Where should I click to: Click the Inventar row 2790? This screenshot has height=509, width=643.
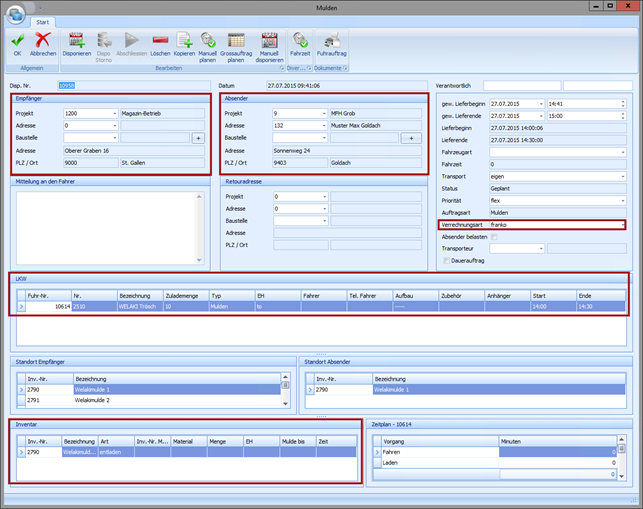coord(187,452)
